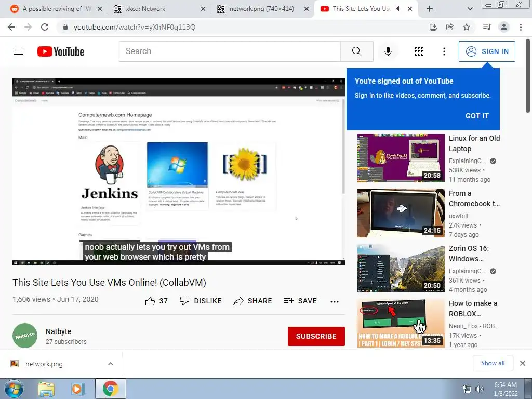
Task: Open more actions ellipsis under the video
Action: (334, 302)
